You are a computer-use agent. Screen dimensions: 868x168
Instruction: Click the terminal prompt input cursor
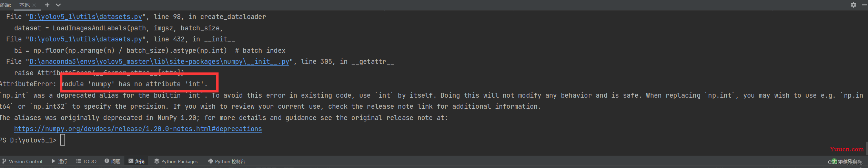(62, 140)
